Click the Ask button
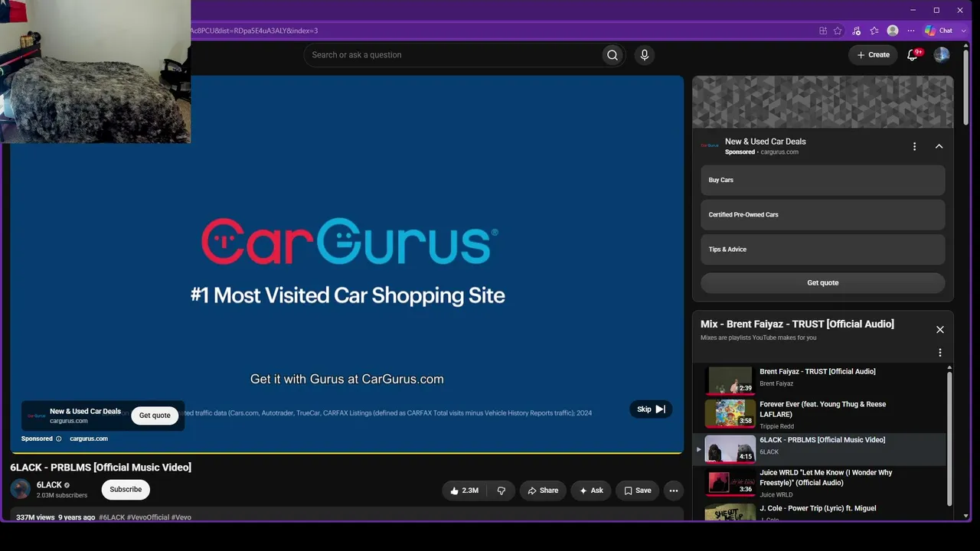The image size is (980, 551). (591, 491)
